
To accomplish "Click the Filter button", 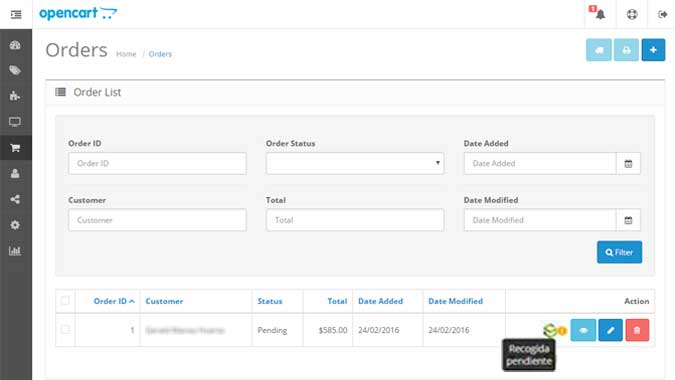I will [619, 252].
